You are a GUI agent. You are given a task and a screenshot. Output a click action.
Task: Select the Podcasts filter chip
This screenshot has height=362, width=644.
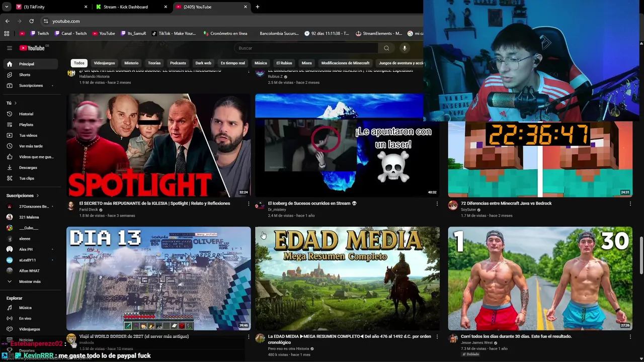click(x=178, y=63)
